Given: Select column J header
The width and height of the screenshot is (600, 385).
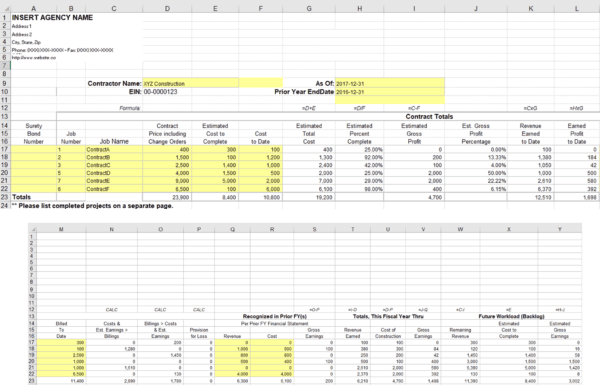Looking at the screenshot, I should (x=476, y=8).
